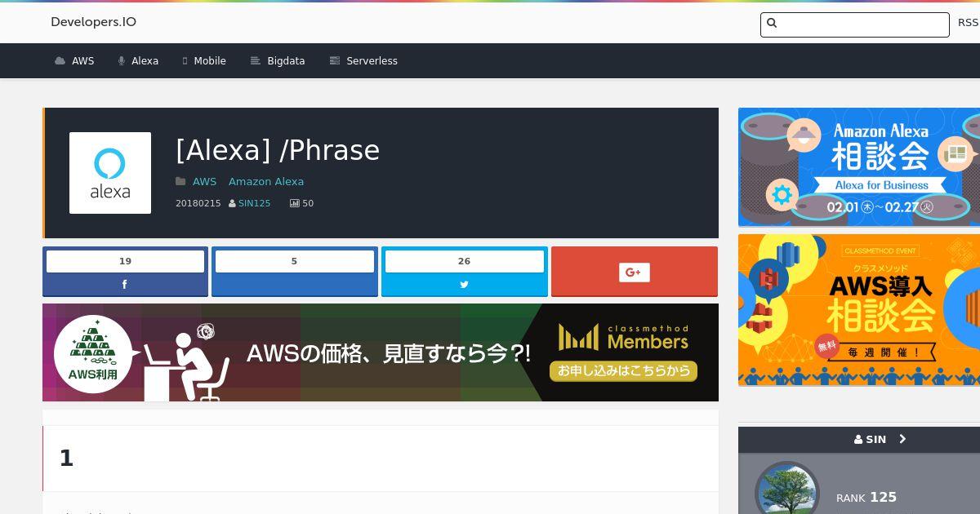Click the section heading 1
This screenshot has width=980, height=514.
click(66, 459)
